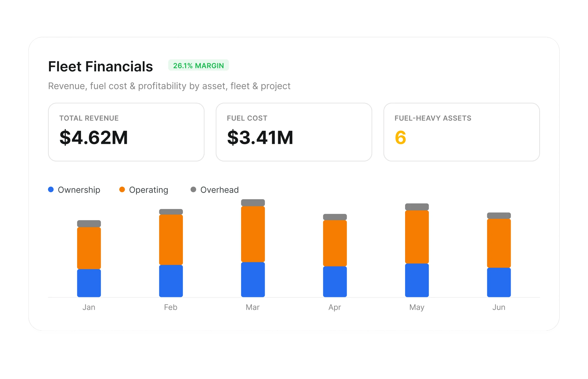Click the Mar axis label

(253, 307)
